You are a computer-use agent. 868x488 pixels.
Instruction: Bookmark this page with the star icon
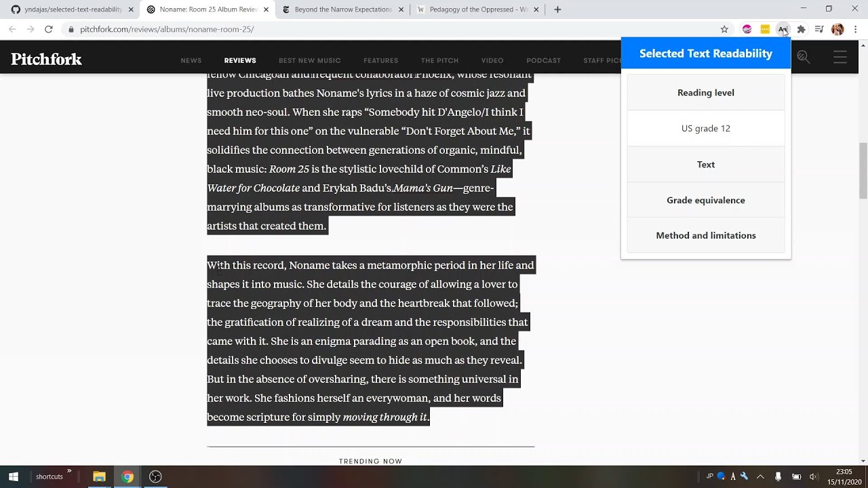click(724, 29)
